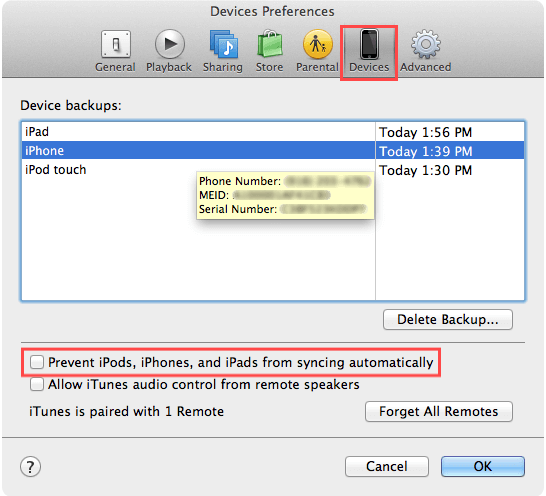Click Forget All Remotes button
This screenshot has width=546, height=496.
[x=439, y=411]
